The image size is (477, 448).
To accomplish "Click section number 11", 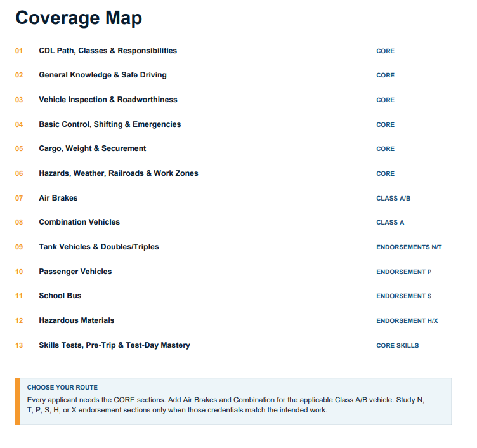I will pos(19,296).
